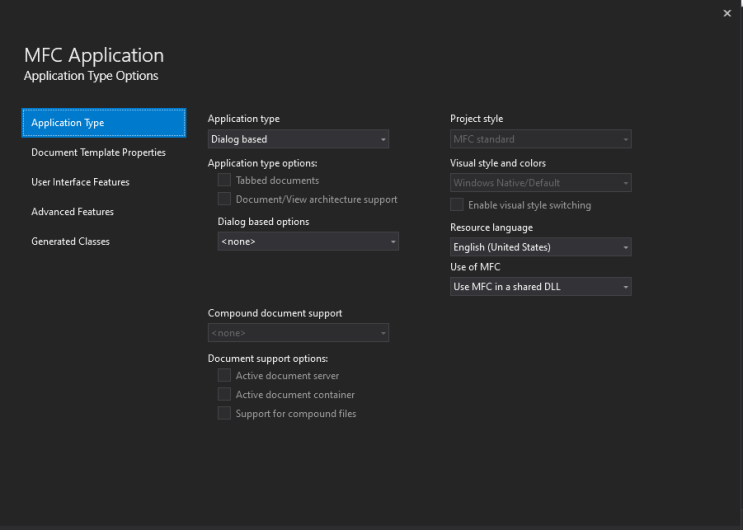Expand the Application type dropdown
This screenshot has height=530, width=743.
pyautogui.click(x=298, y=139)
